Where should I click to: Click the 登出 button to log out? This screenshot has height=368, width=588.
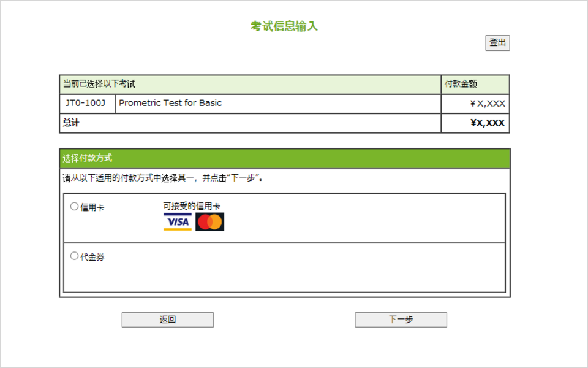[497, 43]
